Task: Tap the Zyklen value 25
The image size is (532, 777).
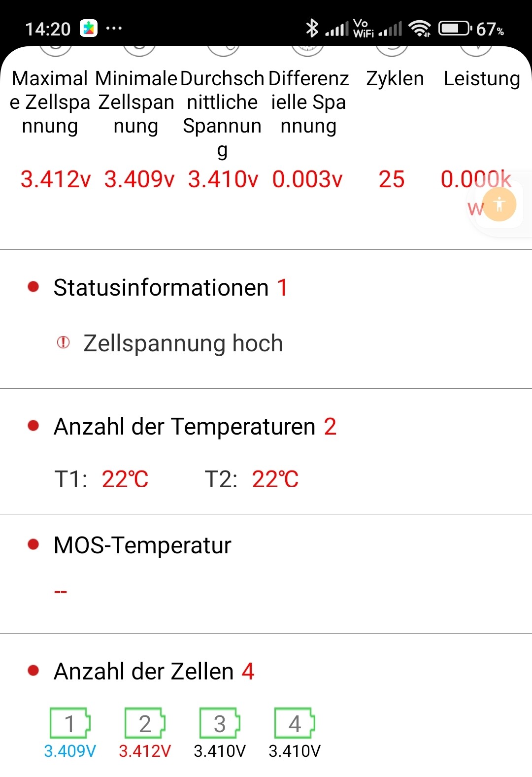Action: (392, 179)
